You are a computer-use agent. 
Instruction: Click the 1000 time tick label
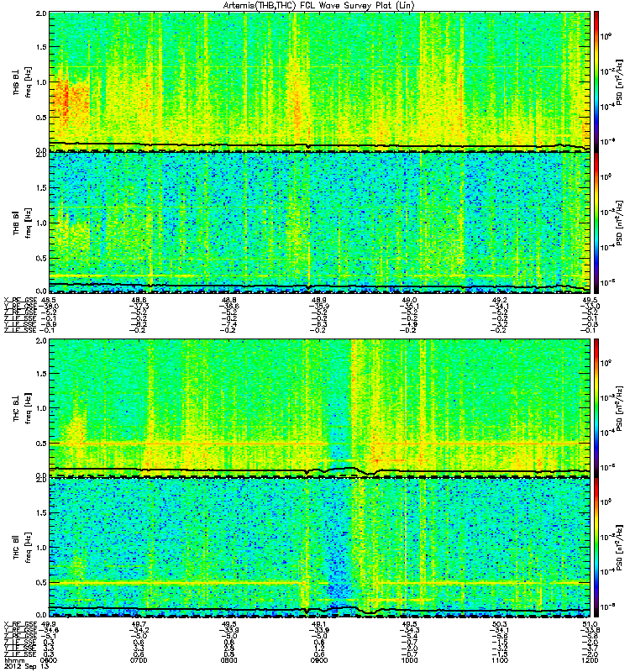(409, 660)
